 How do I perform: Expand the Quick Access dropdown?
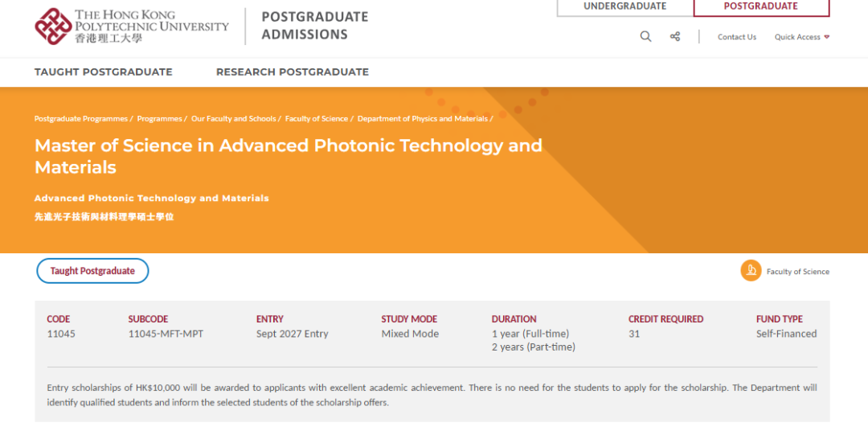[801, 37]
